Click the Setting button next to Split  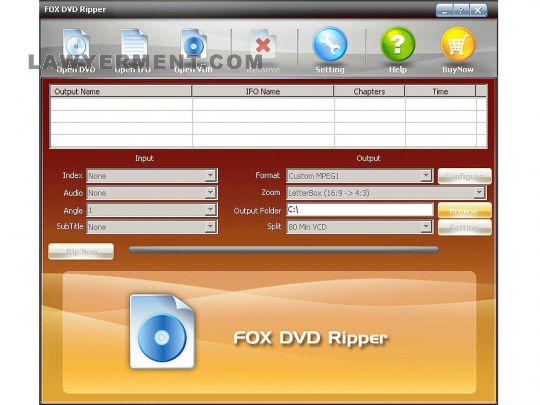pyautogui.click(x=465, y=227)
